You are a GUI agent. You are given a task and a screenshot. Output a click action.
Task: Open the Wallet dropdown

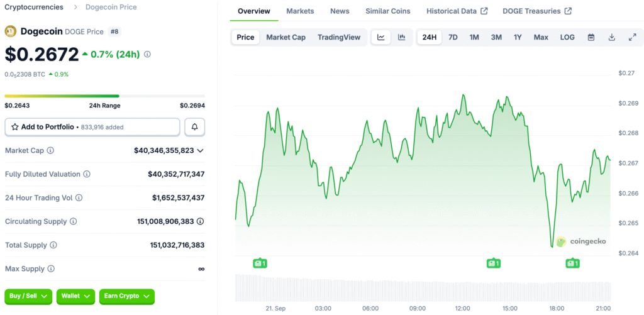(x=75, y=296)
